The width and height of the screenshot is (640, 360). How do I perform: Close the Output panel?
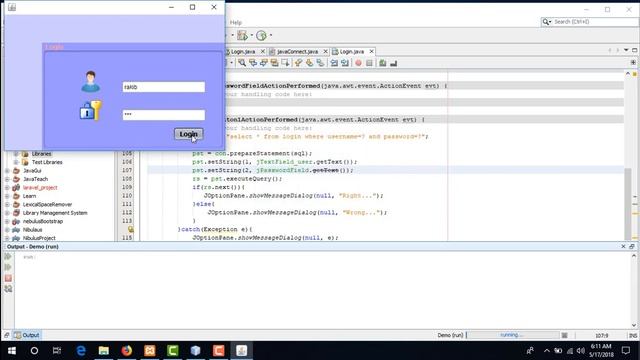point(623,247)
